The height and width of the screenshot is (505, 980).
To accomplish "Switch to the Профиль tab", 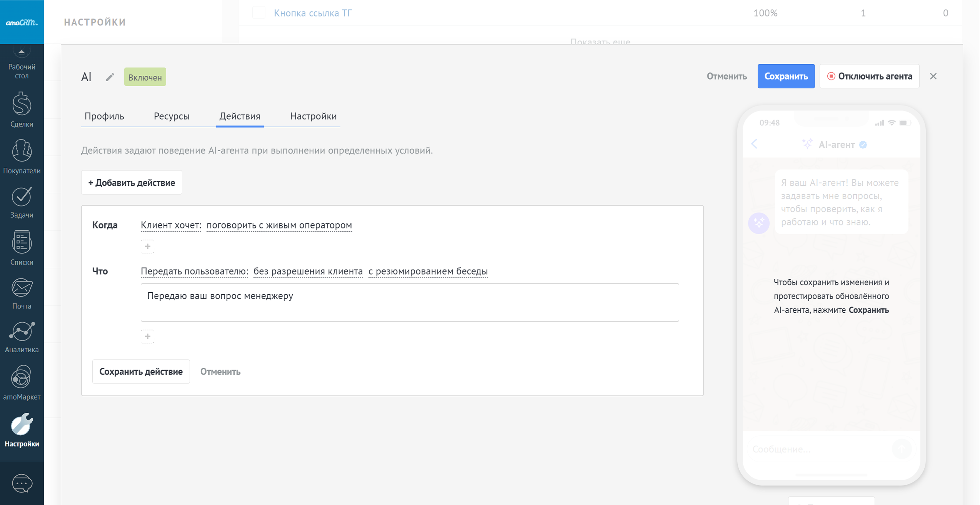I will pos(104,116).
